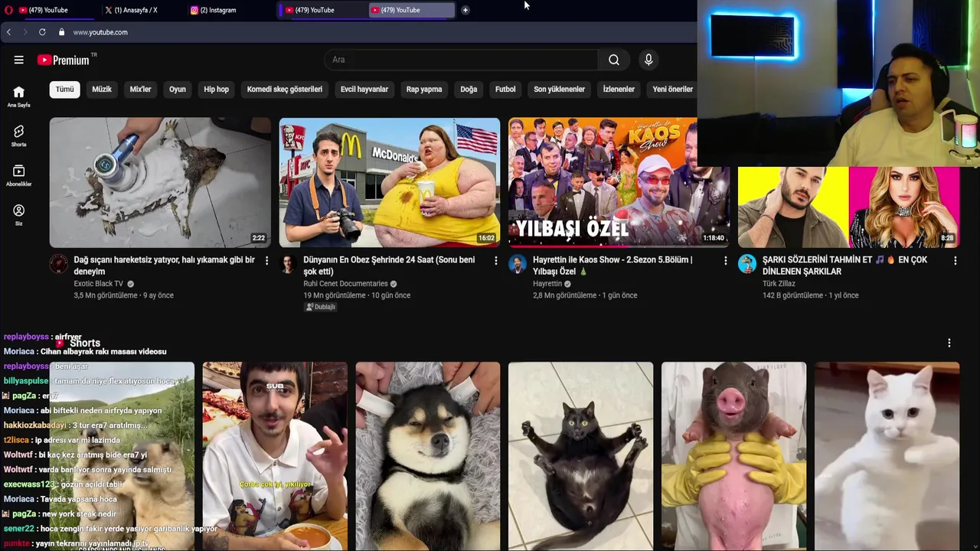The height and width of the screenshot is (551, 980).
Task: Open options menu for Kaos Show video
Action: click(x=725, y=261)
